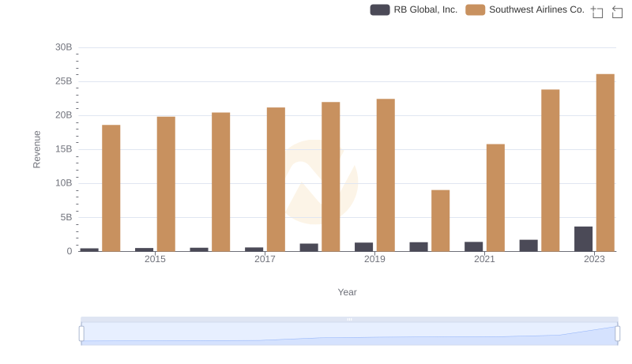Grab the right data zoom slider handle
Viewport: 632px width, 364px height.
tap(617, 334)
